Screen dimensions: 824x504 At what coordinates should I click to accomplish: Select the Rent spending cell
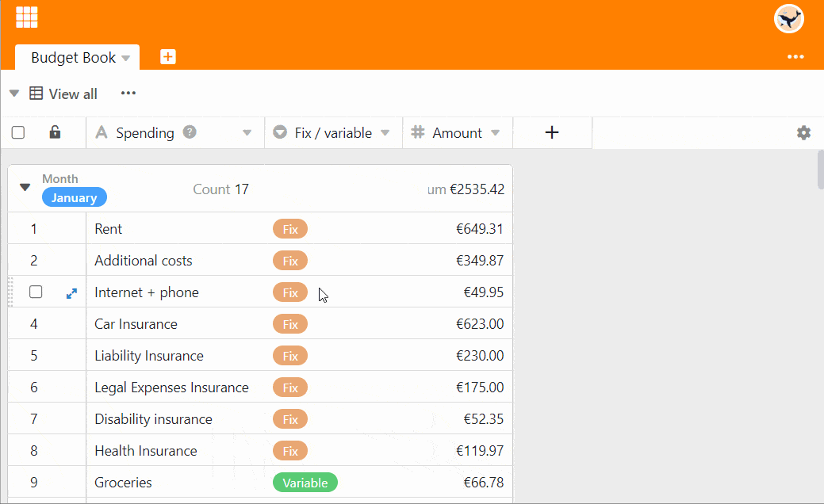click(x=174, y=229)
